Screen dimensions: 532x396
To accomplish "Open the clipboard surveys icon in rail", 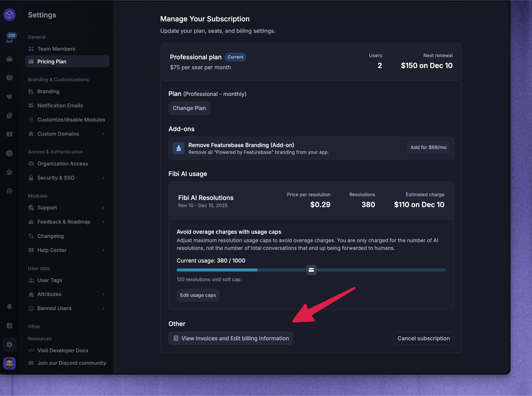I will click(x=9, y=115).
